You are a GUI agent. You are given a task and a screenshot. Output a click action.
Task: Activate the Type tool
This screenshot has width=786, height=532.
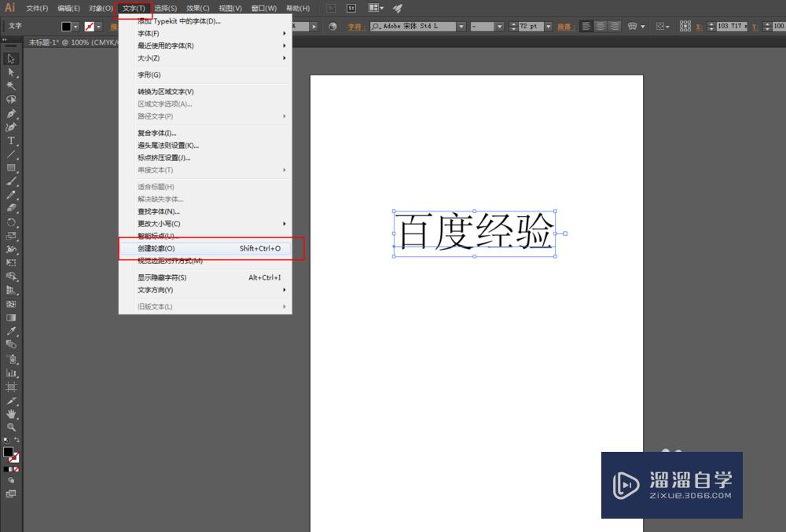point(11,140)
